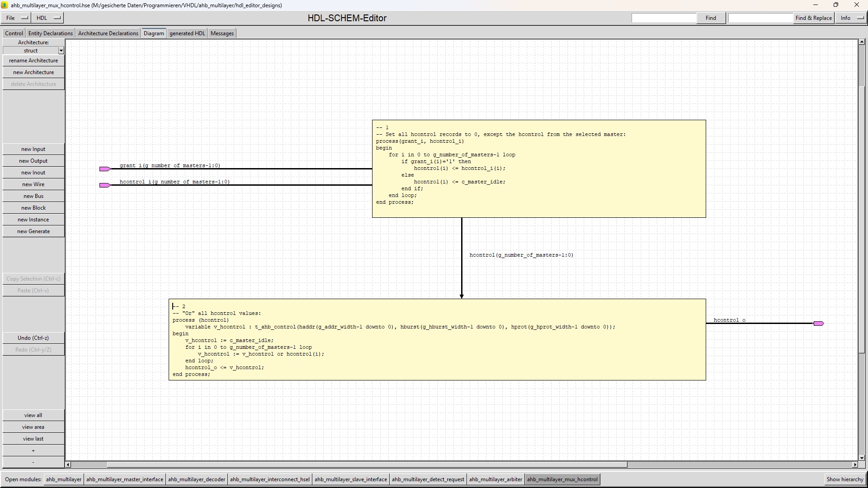Click the zoom in plus button
This screenshot has width=868, height=488.
33,450
